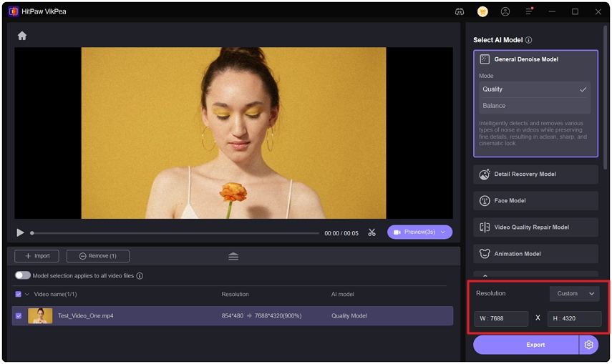Check the select-all video name checkbox

19,294
